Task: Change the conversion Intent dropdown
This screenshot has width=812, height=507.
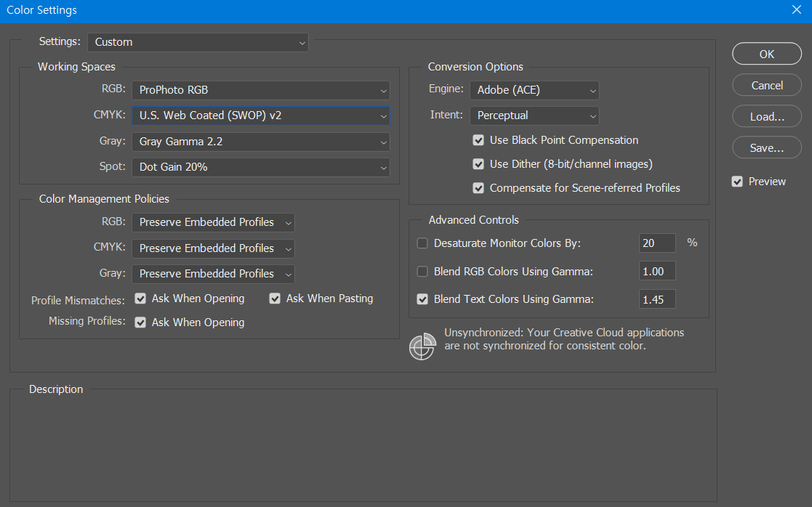Action: click(x=534, y=116)
